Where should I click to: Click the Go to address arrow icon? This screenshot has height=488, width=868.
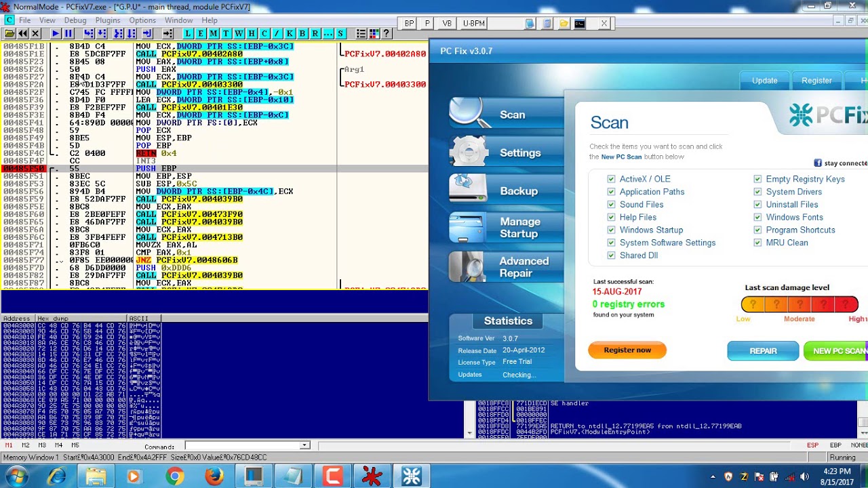tap(167, 33)
